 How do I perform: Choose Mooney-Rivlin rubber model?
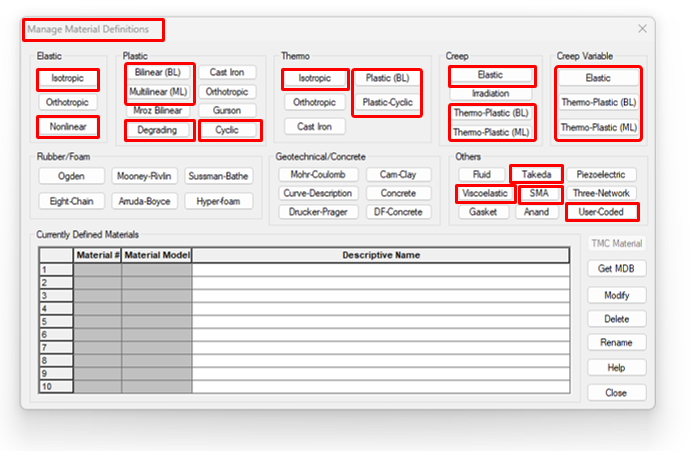(x=144, y=176)
